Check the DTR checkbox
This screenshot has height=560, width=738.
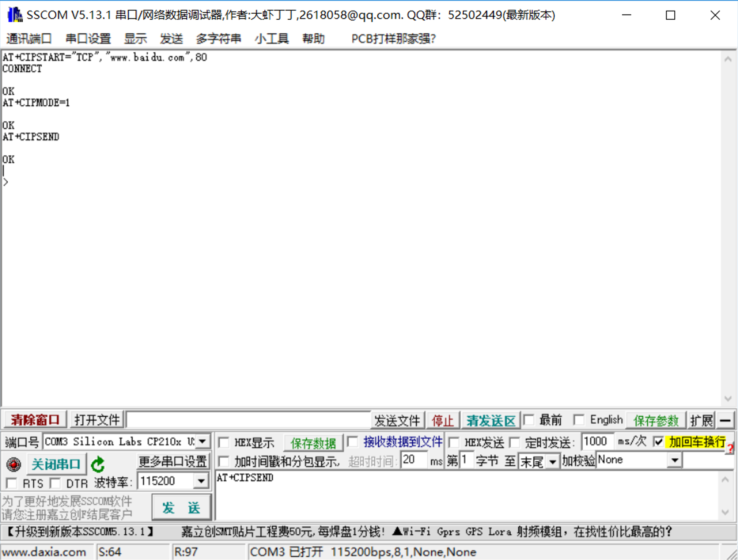(x=56, y=483)
